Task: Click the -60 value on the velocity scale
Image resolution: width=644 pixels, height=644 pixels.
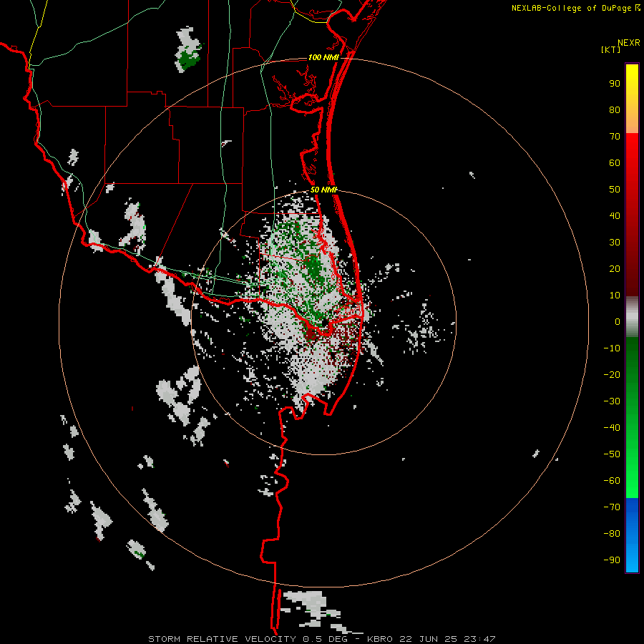Action: pyautogui.click(x=612, y=481)
